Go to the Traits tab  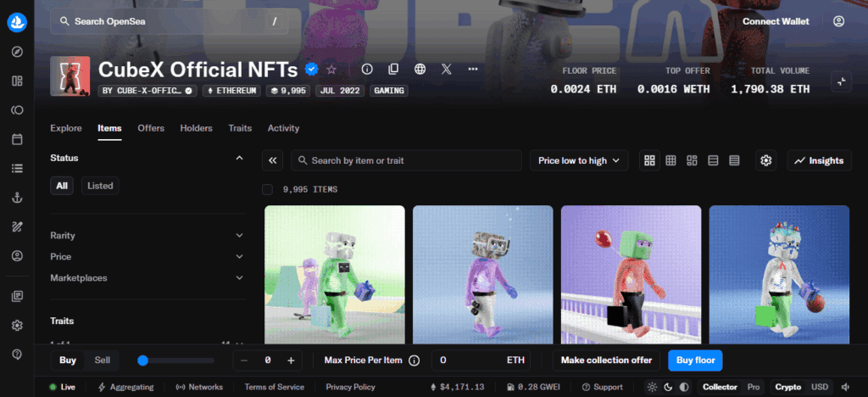240,128
